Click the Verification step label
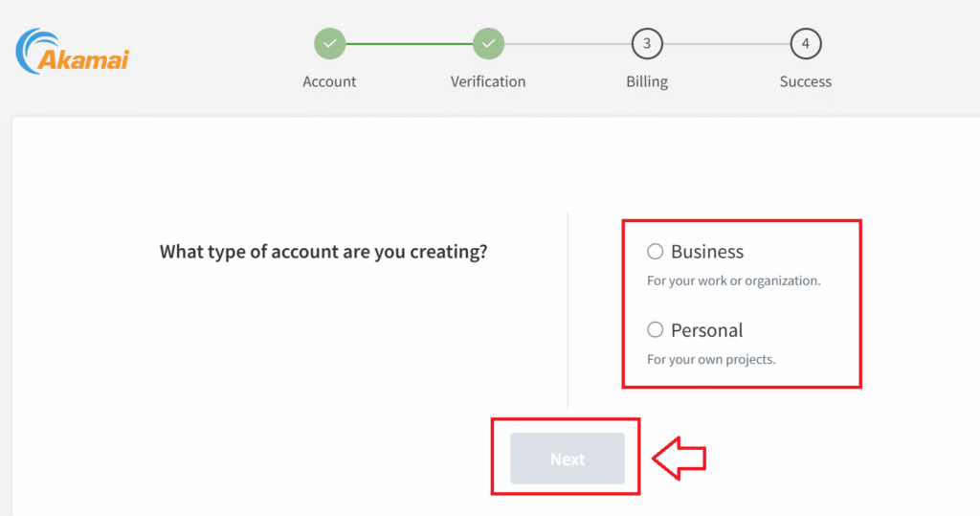Viewport: 980px width, 516px height. (488, 82)
